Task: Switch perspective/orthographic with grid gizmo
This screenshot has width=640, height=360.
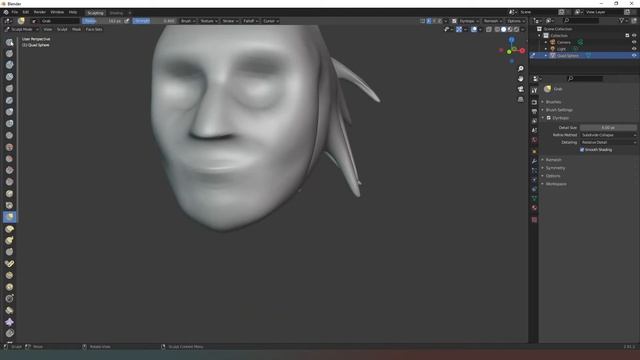Action: pos(520,99)
